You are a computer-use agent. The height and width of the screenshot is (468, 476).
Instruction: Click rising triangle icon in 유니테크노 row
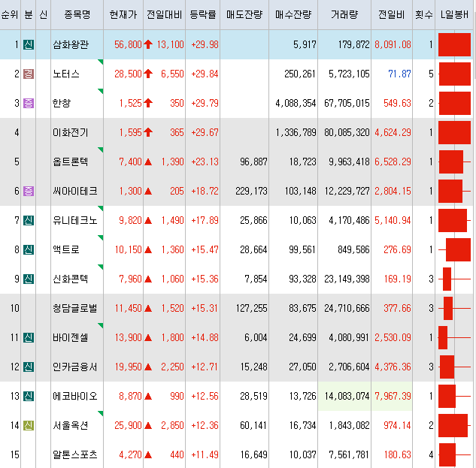coord(148,221)
